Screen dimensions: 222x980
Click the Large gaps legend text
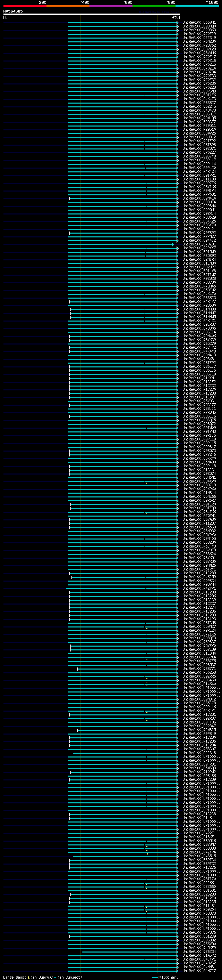(43, 977)
